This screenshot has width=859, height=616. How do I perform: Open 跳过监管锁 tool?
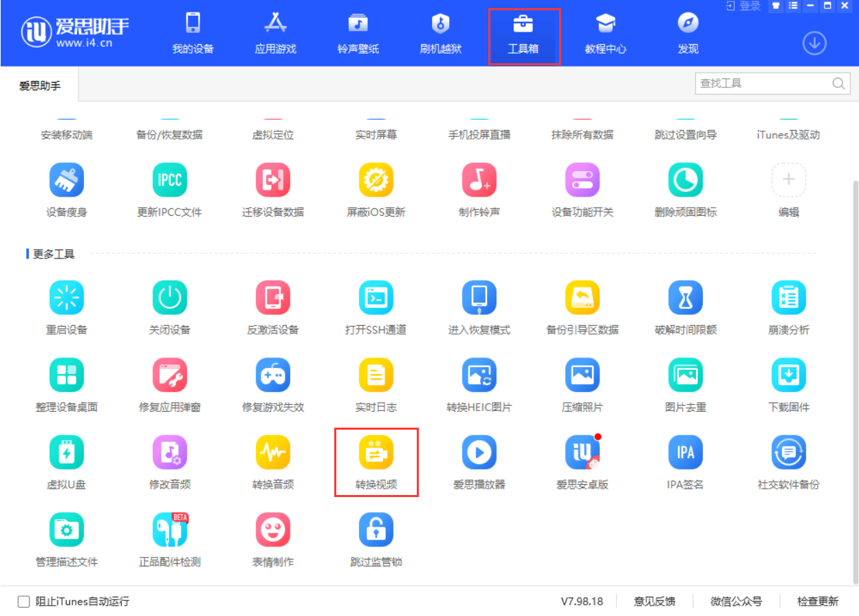coord(376,530)
